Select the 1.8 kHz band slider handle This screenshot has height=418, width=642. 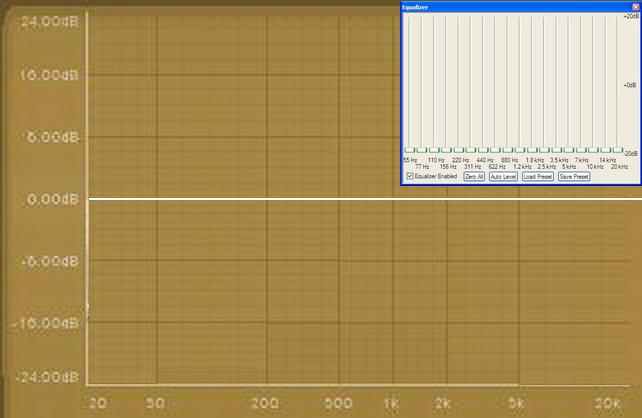pos(532,150)
